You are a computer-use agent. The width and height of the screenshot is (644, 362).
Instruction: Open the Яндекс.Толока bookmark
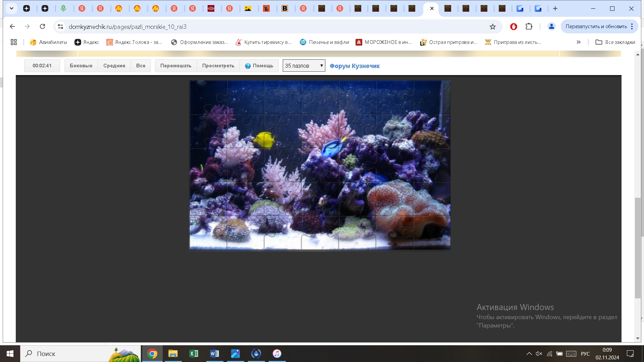pos(134,42)
